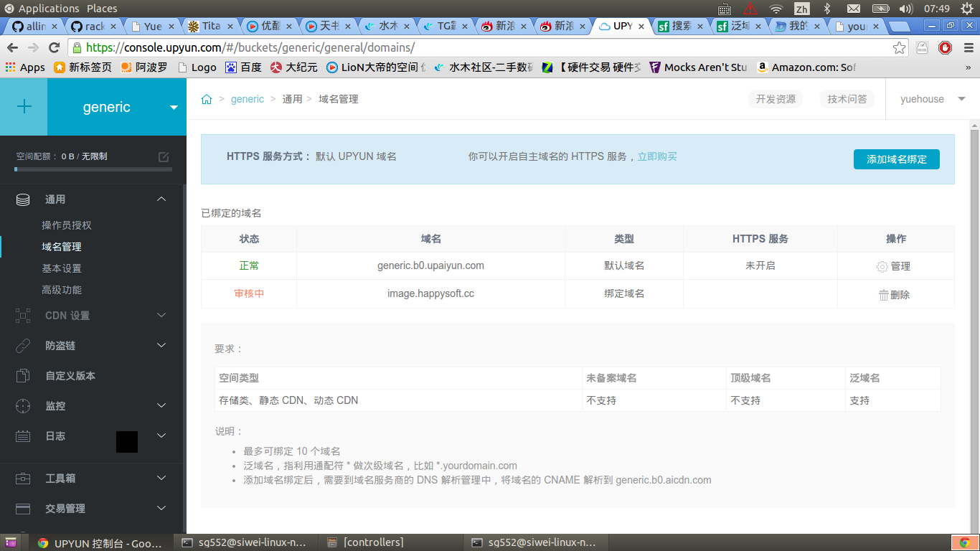Click the home icon in the breadcrumb
This screenshot has width=980, height=551.
click(207, 99)
